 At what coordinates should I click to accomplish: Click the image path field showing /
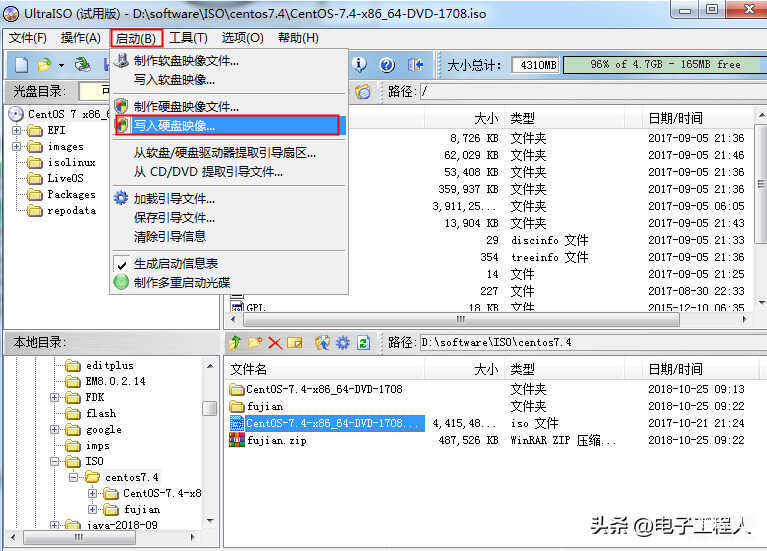pos(592,92)
